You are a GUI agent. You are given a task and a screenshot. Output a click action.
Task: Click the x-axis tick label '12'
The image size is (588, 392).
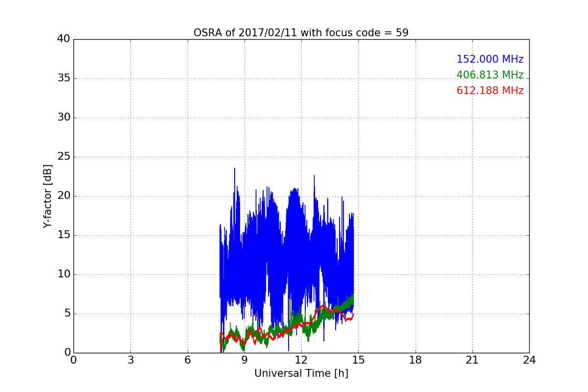(301, 360)
